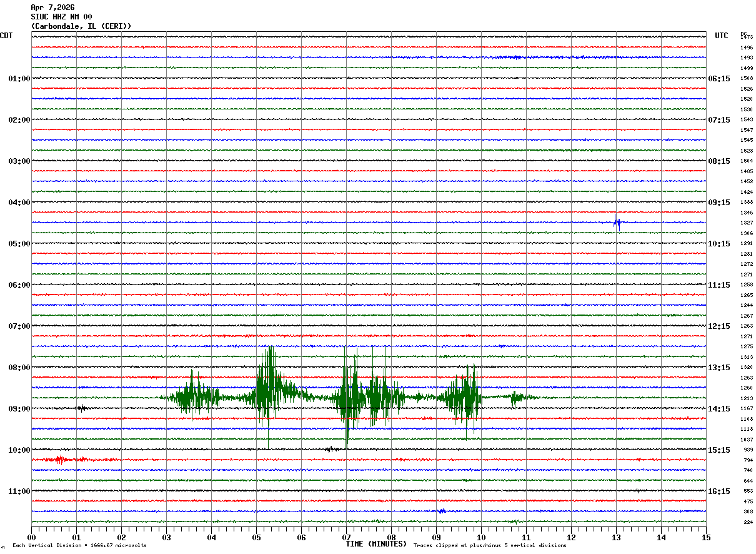Select the UTC time label "11:15"
Image resolution: width=756 pixels, height=554 pixels.
click(x=719, y=285)
